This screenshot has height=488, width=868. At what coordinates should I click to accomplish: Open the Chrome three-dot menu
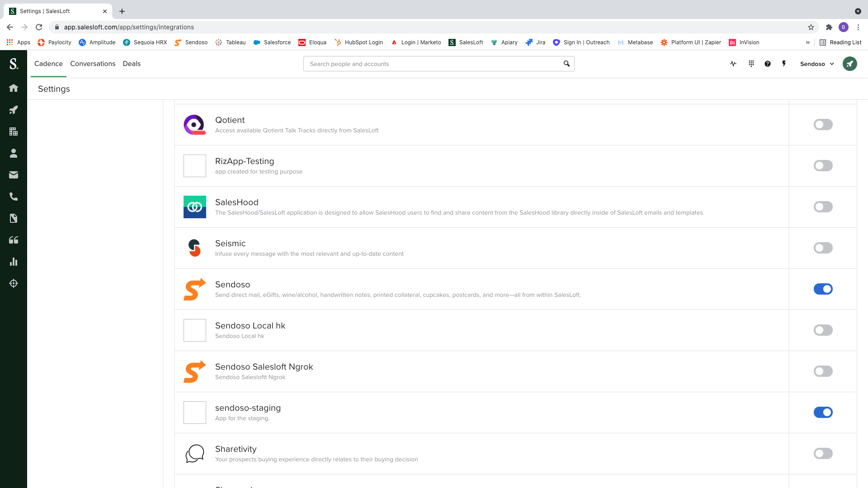(858, 27)
